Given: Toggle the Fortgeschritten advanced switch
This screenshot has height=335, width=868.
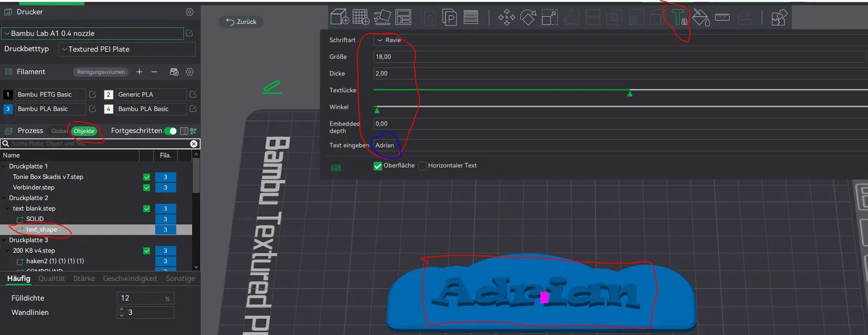Looking at the screenshot, I should 170,131.
